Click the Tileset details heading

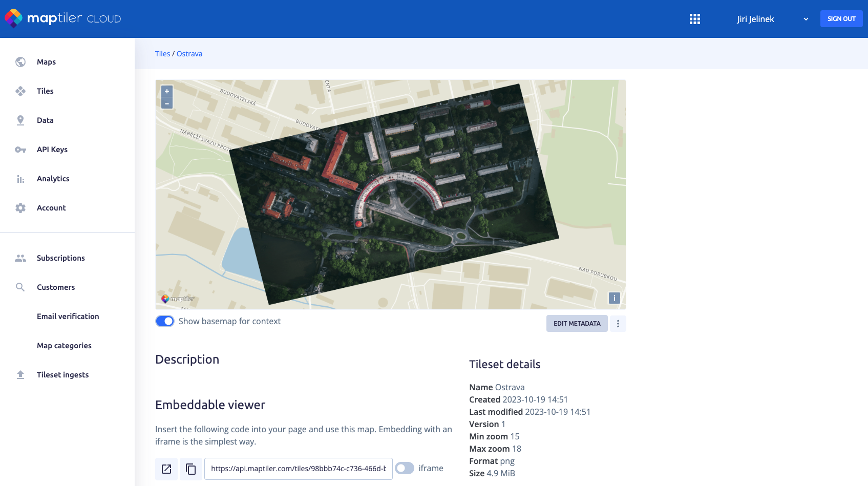pyautogui.click(x=504, y=365)
